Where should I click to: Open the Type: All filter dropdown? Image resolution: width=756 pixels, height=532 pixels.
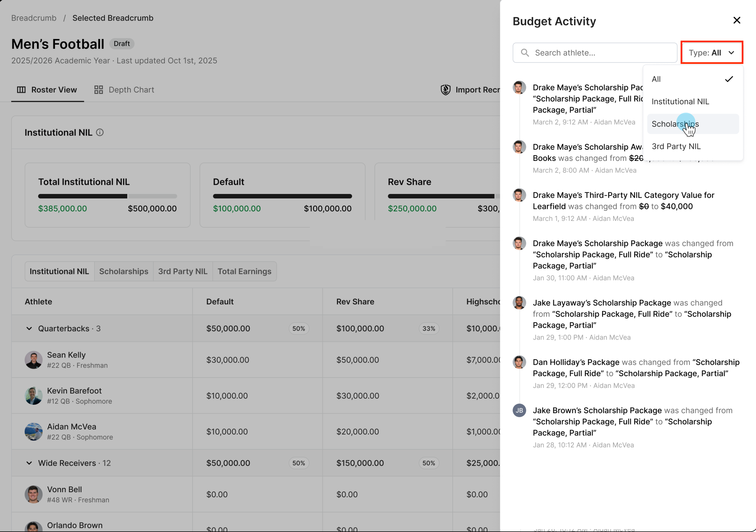[x=711, y=53]
